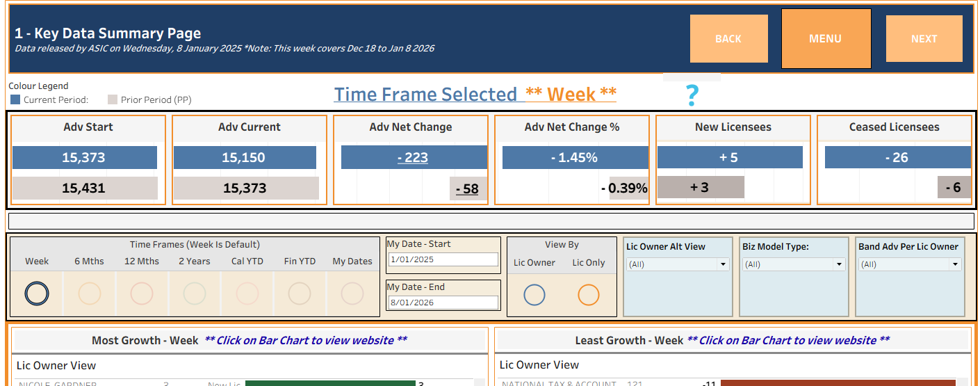The height and width of the screenshot is (386, 980).
Task: Click the Ceased Licensees card title
Action: coord(895,127)
